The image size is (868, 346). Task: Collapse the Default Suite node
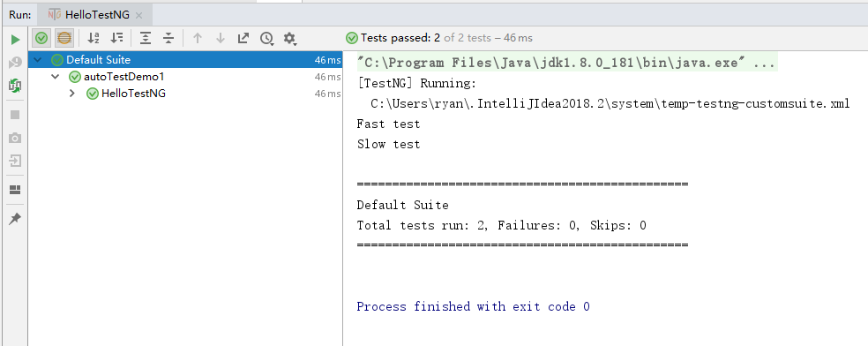[x=37, y=60]
